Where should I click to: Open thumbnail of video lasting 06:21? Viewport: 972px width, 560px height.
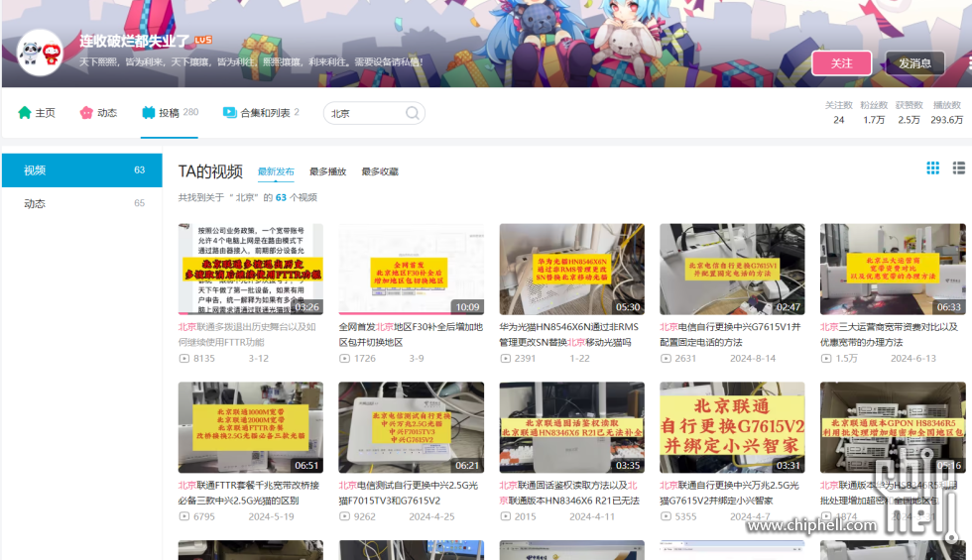point(411,427)
